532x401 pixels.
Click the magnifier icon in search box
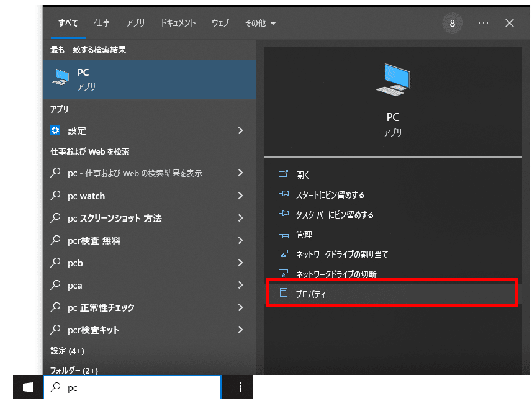55,387
